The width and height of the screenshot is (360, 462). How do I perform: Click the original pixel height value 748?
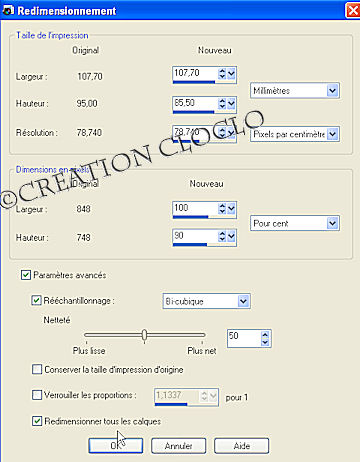tap(83, 237)
